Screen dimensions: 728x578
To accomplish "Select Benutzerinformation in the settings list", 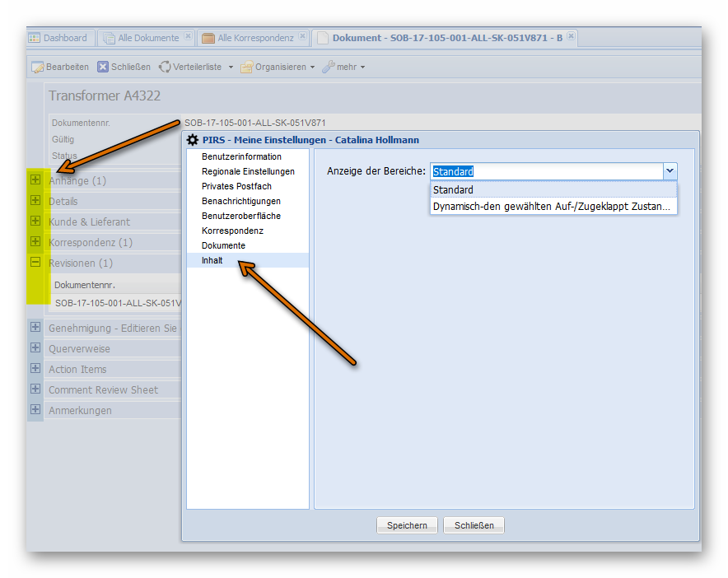I will pos(241,156).
